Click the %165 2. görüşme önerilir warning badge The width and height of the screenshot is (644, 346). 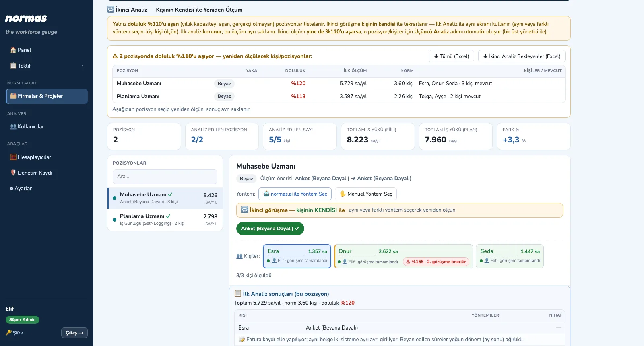pos(436,262)
